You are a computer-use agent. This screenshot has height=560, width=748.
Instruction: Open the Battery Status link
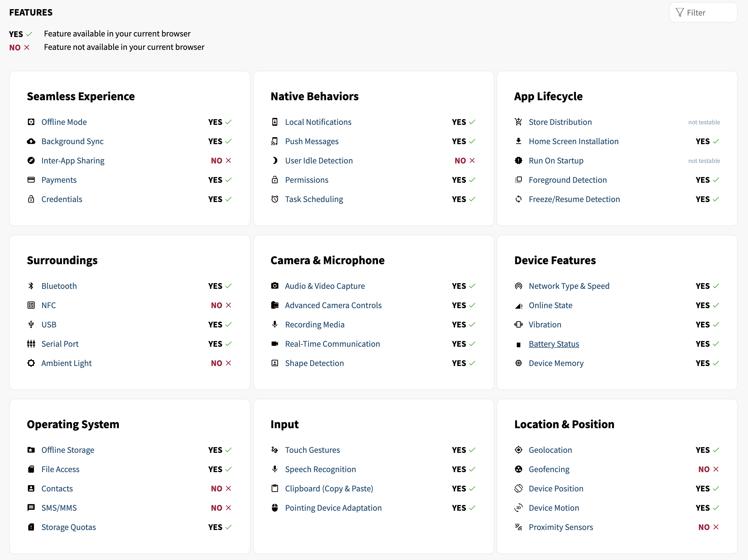[554, 344]
